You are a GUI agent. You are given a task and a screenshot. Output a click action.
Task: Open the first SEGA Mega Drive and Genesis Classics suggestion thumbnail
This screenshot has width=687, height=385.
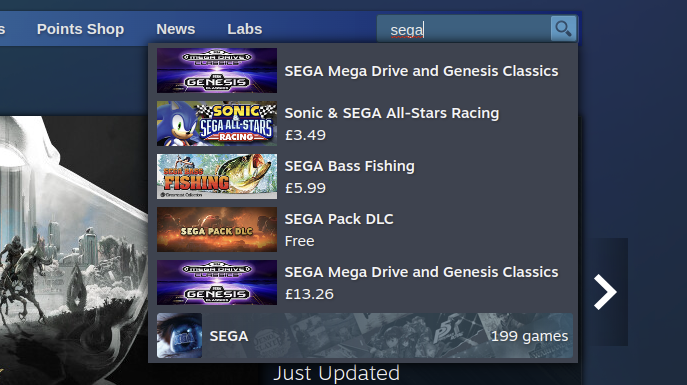pos(217,71)
